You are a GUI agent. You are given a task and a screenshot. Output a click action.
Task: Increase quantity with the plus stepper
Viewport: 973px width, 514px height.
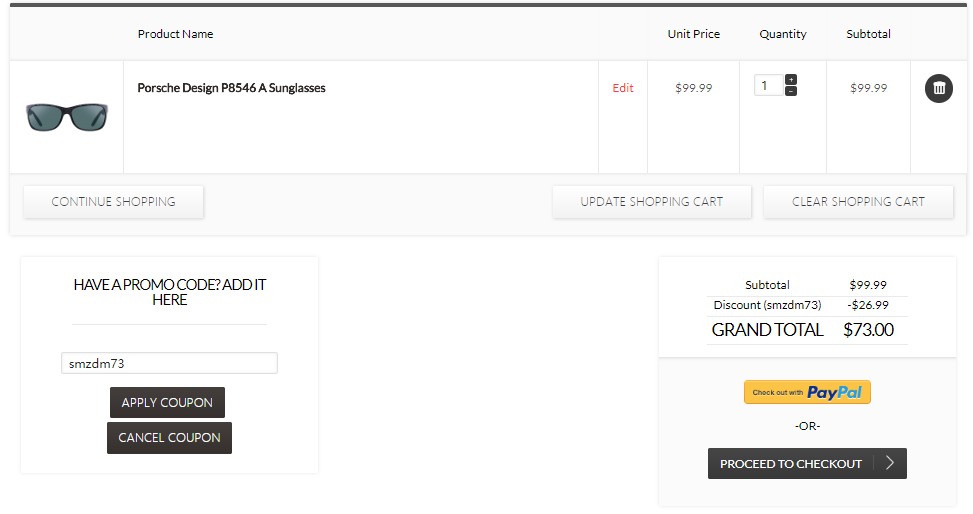tap(791, 79)
